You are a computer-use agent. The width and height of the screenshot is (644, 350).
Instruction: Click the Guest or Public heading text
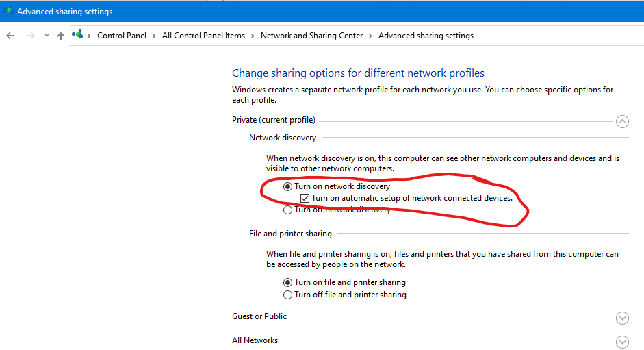(259, 316)
